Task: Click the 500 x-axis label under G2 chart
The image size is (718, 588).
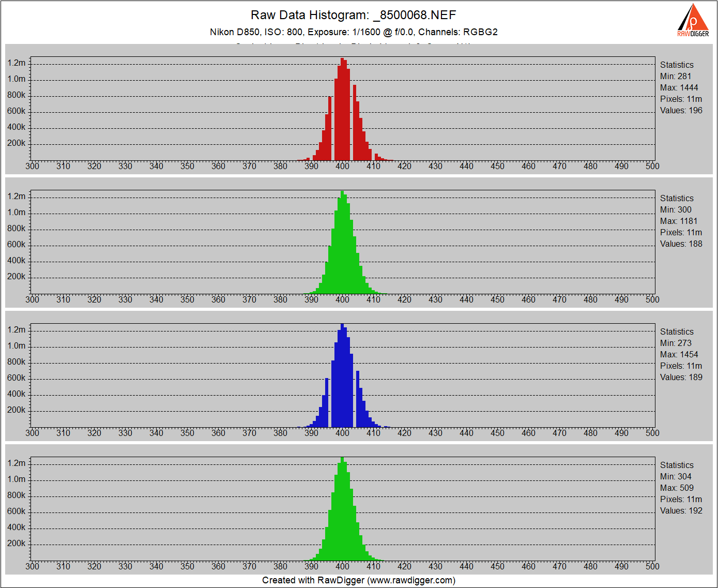Action: tap(652, 566)
